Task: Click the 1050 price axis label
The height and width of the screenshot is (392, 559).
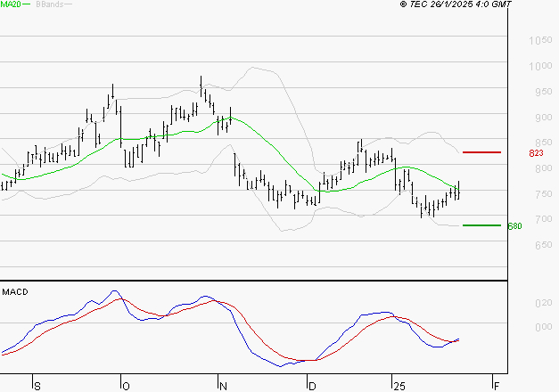Action: point(540,41)
